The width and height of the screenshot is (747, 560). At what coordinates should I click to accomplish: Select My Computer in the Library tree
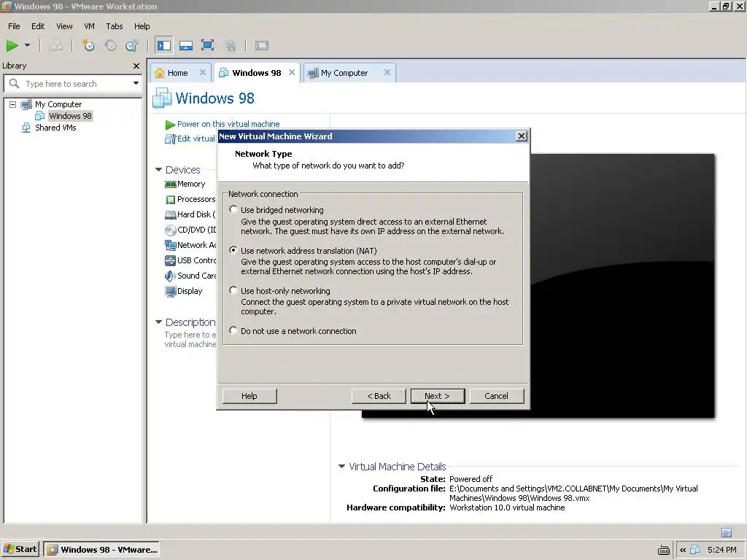pyautogui.click(x=58, y=104)
